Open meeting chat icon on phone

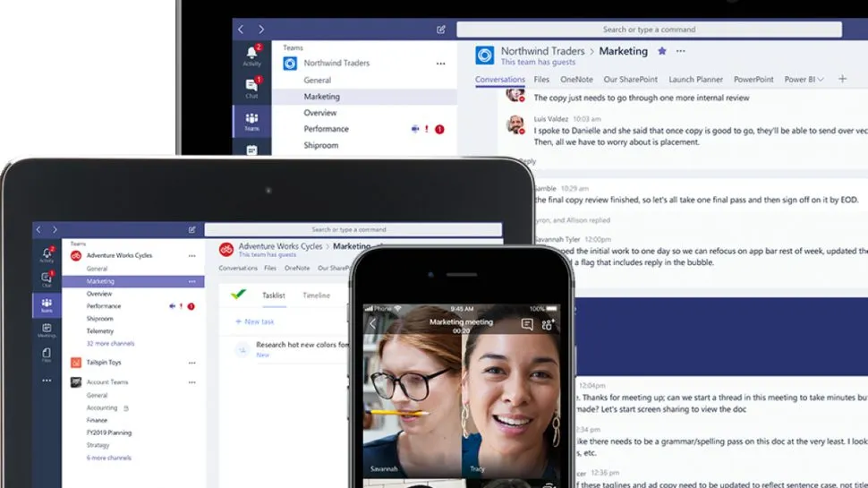[x=526, y=324]
